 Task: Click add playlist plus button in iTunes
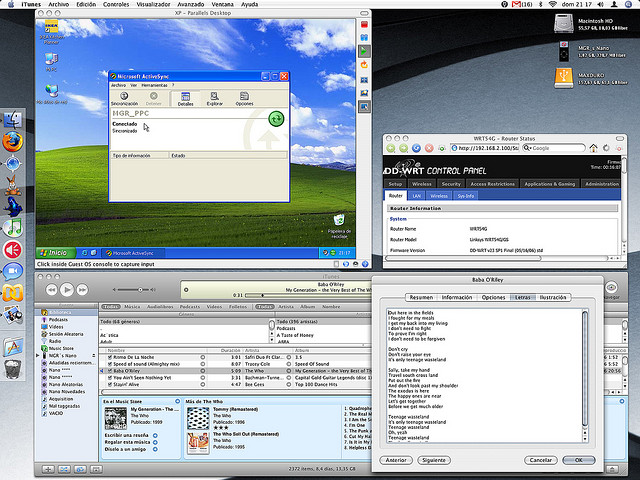tap(48, 469)
